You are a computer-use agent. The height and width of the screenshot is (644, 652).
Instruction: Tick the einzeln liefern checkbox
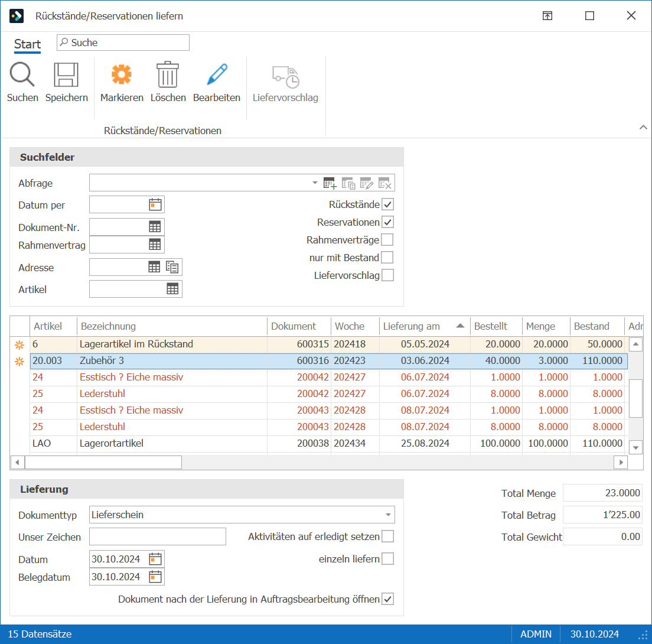tap(387, 558)
